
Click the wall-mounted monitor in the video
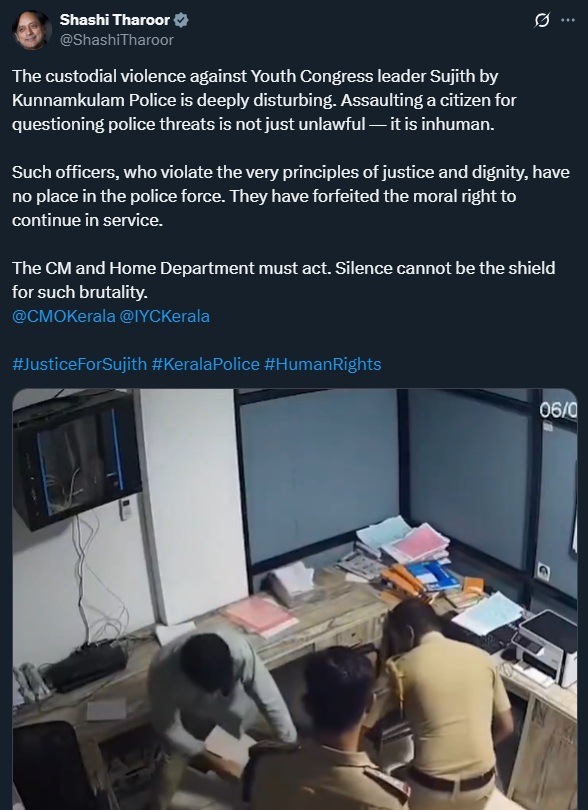click(76, 459)
